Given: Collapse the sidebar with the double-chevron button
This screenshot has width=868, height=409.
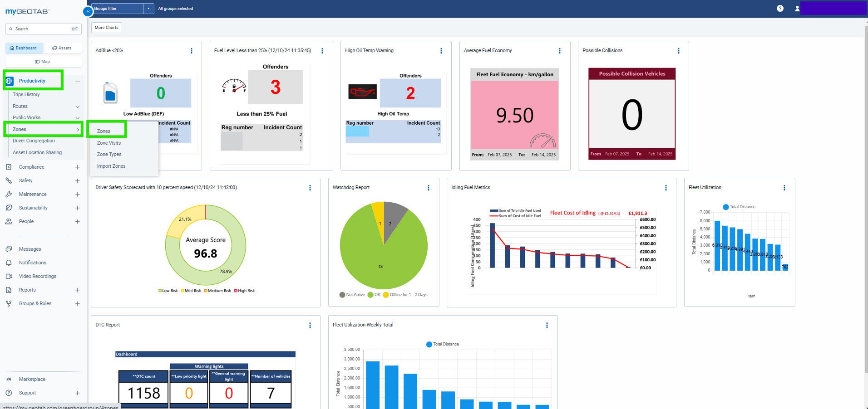Looking at the screenshot, I should pyautogui.click(x=88, y=11).
